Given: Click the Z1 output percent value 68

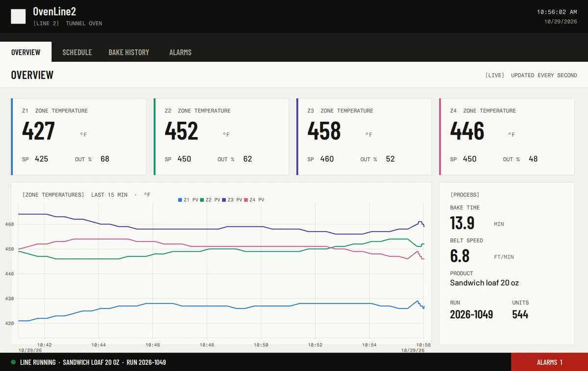Looking at the screenshot, I should 105,159.
